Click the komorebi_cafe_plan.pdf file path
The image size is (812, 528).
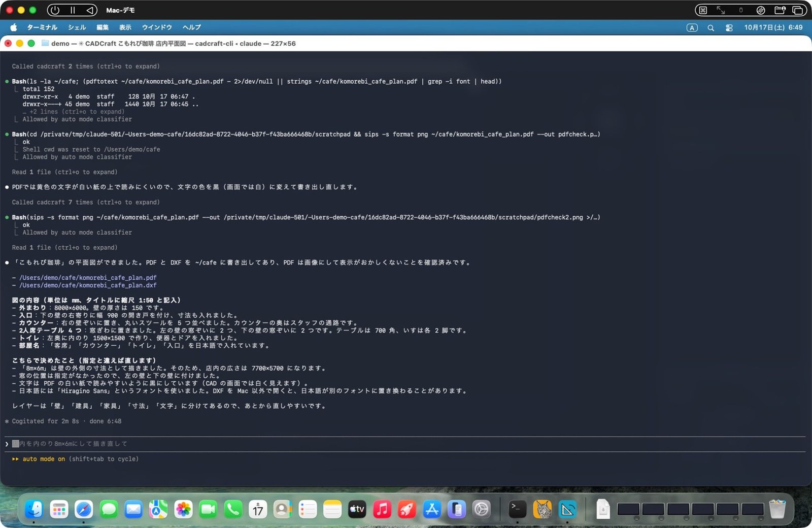point(88,278)
